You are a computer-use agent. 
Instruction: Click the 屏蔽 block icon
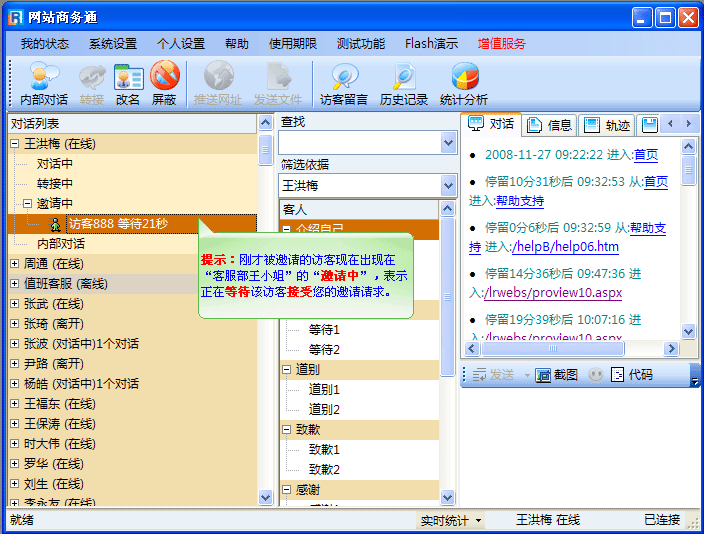tap(164, 84)
